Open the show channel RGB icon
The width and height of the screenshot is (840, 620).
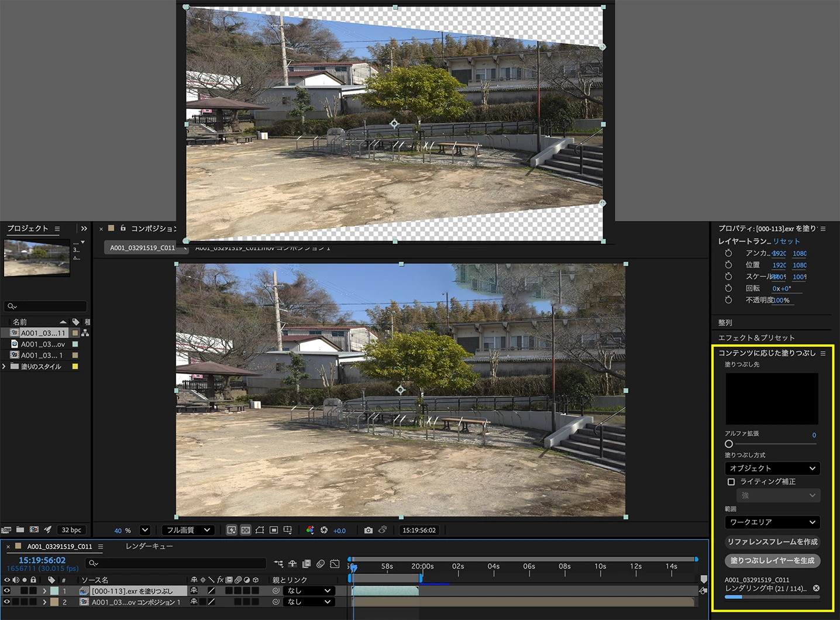coord(310,530)
